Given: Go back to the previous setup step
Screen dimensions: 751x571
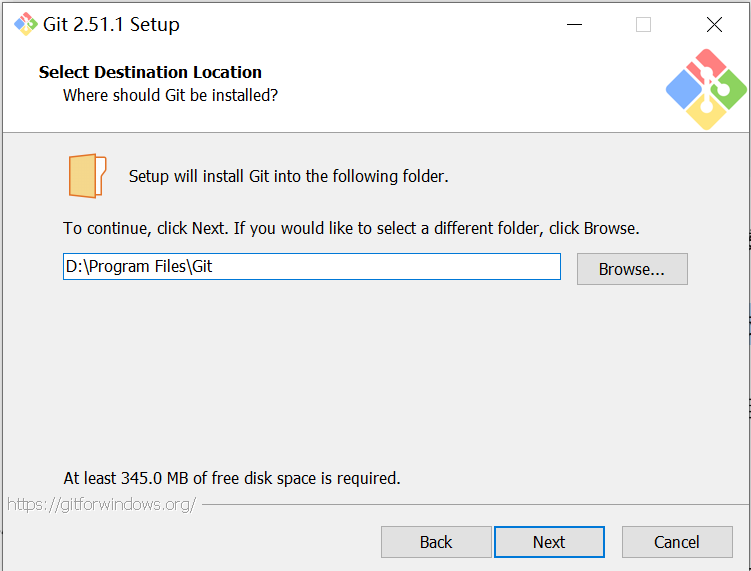Looking at the screenshot, I should tap(436, 542).
